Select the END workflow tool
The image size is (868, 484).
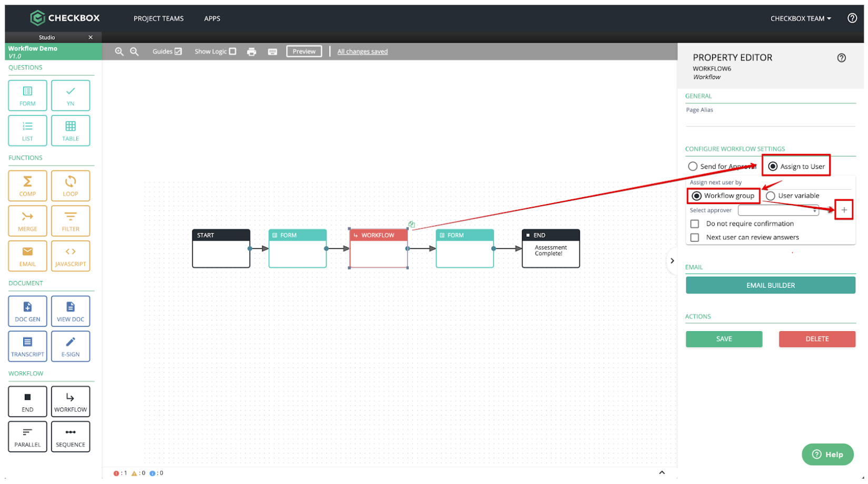27,402
